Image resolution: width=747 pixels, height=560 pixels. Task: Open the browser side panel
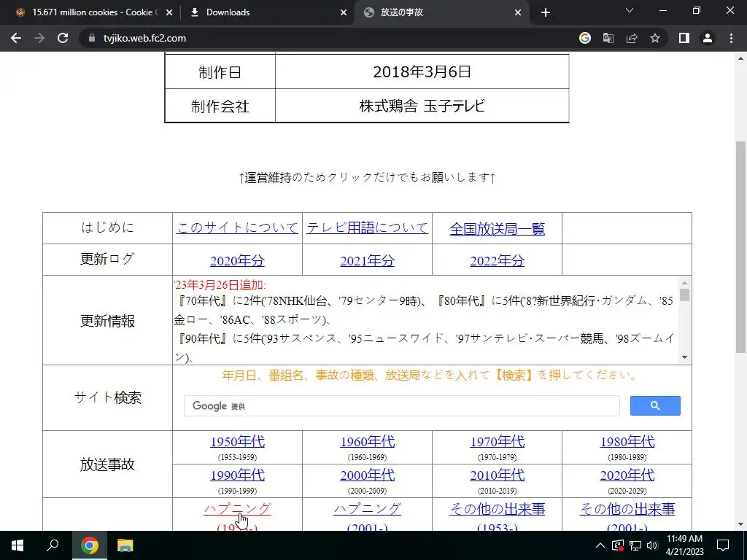(x=684, y=38)
